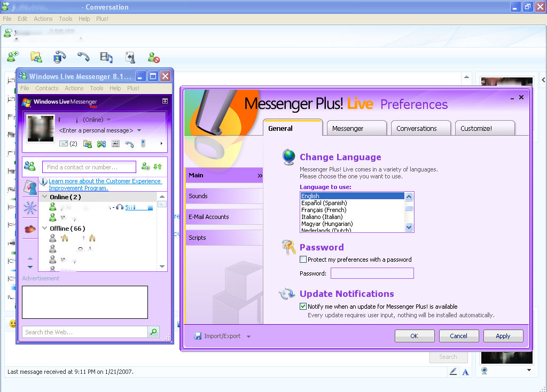This screenshot has height=392, width=547.
Task: Collapse the Offline (66) contact group
Action: coord(45,229)
